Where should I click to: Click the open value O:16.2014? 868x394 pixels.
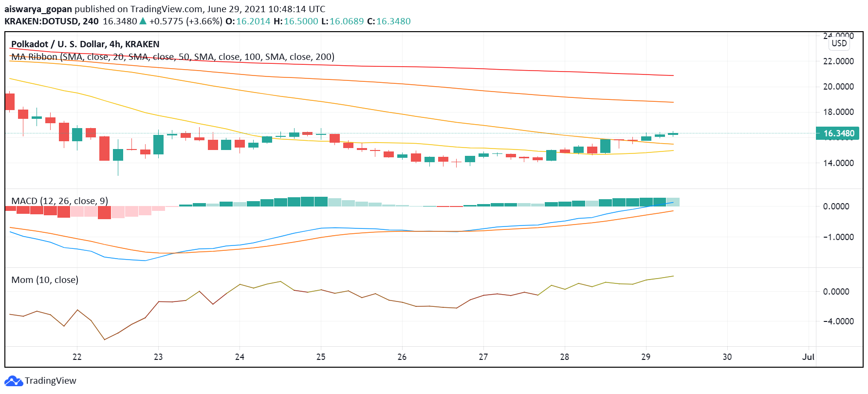pos(248,21)
